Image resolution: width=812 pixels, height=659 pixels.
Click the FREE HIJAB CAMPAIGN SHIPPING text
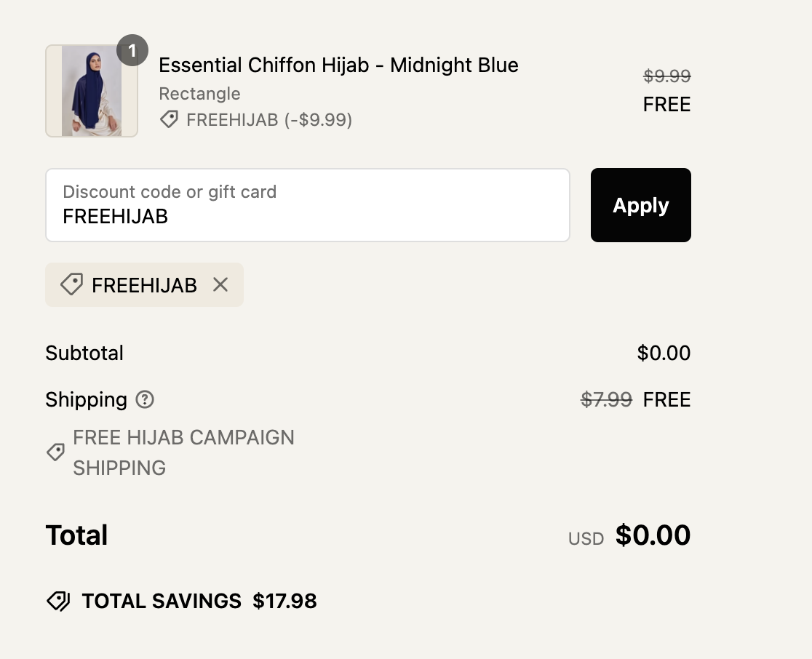pos(183,452)
